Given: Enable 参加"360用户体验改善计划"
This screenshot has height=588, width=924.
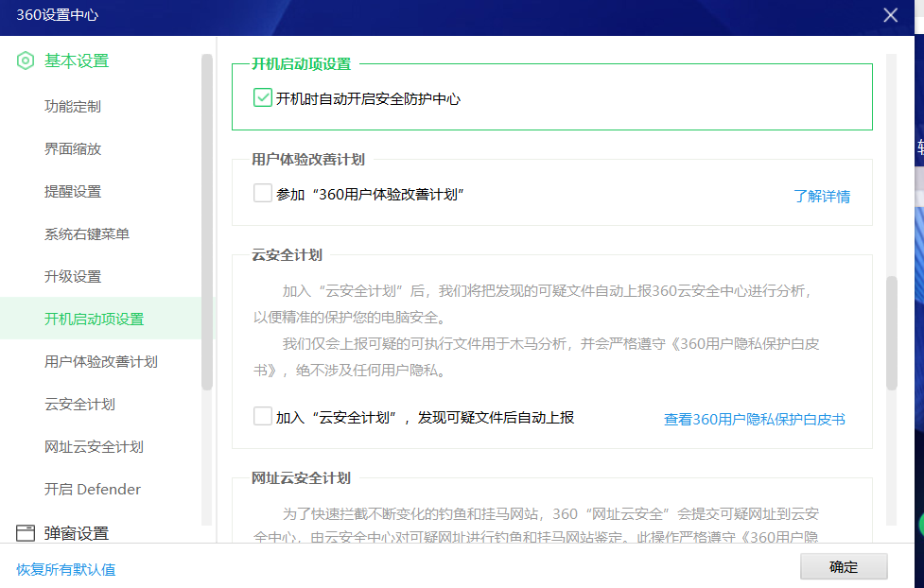Looking at the screenshot, I should click(x=262, y=192).
